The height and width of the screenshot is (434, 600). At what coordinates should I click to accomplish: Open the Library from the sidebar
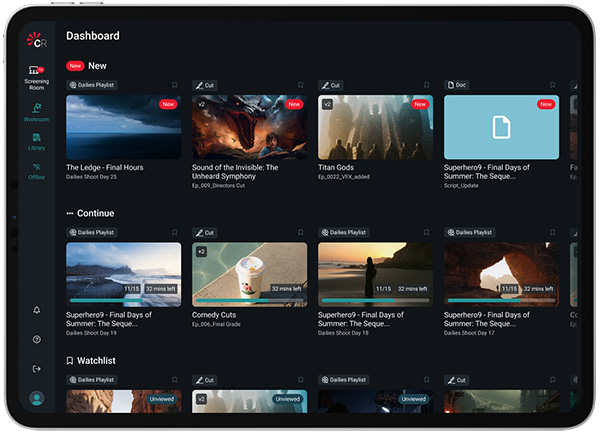[36, 141]
